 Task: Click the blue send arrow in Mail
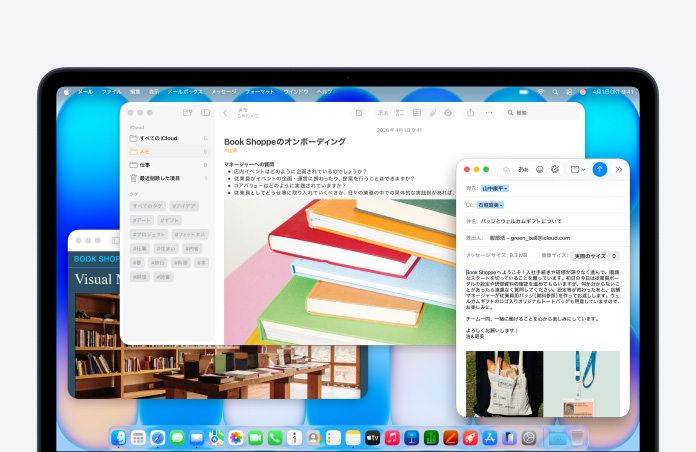[x=600, y=169]
